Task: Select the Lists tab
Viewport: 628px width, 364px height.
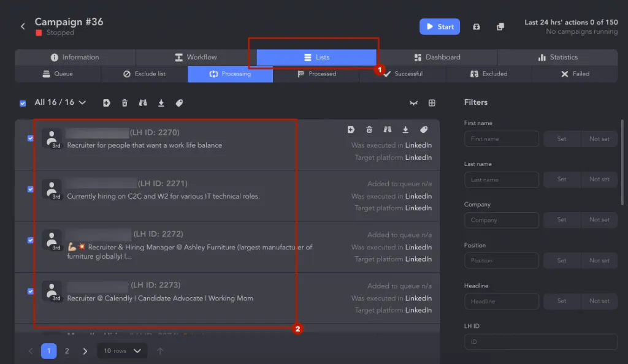Action: point(316,57)
